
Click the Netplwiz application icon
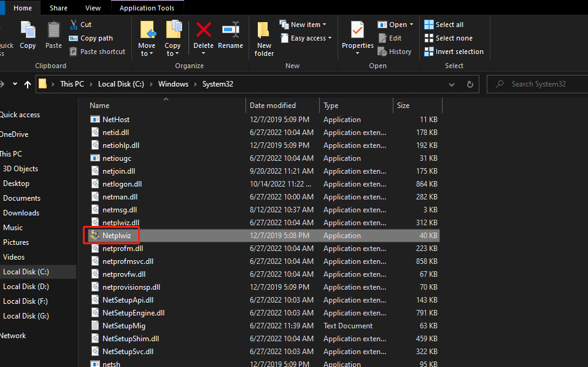[x=95, y=236]
